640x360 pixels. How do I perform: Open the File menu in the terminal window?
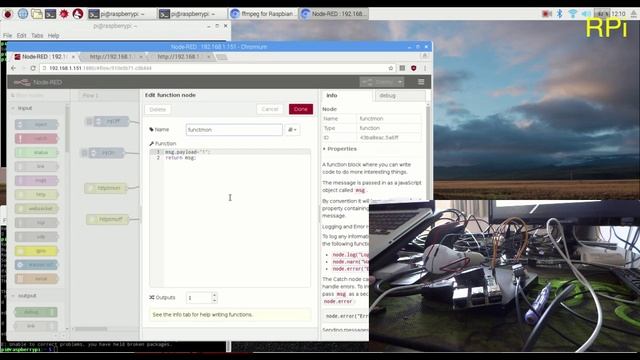click(7, 36)
